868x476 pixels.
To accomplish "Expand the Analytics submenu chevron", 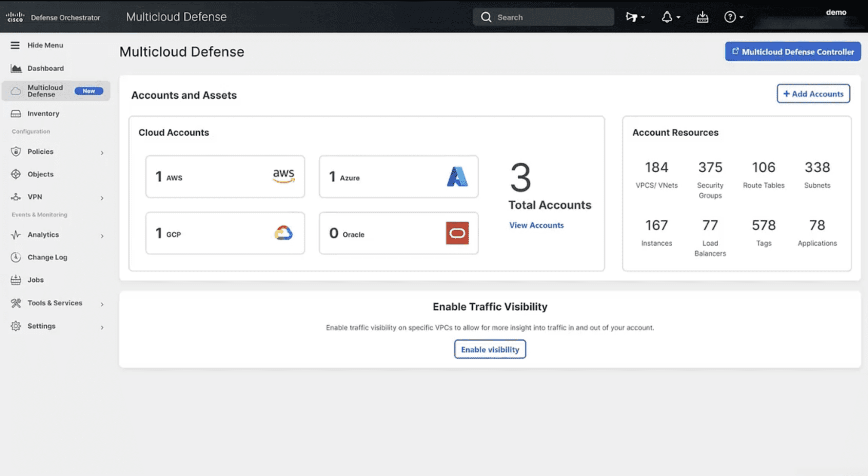I will click(102, 236).
